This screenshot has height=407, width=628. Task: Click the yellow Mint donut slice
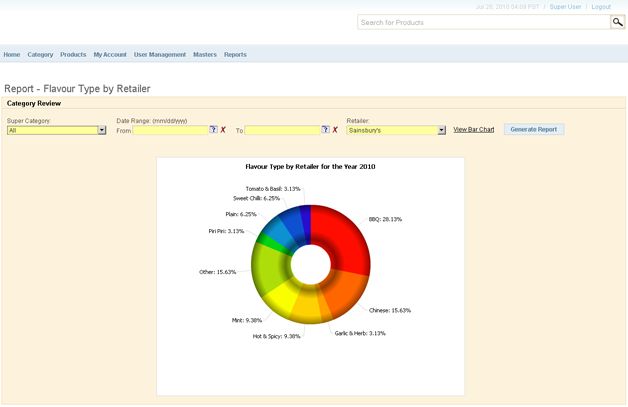pyautogui.click(x=280, y=297)
